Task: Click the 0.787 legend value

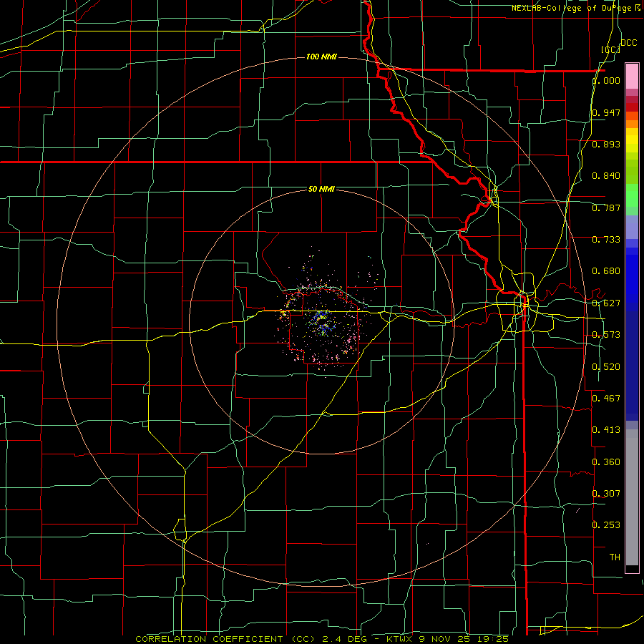Action: (606, 208)
